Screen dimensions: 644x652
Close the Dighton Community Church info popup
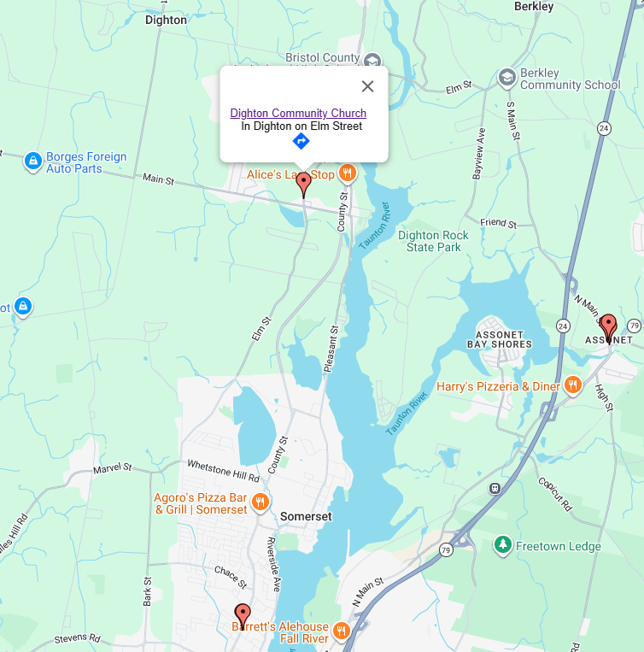pos(368,86)
